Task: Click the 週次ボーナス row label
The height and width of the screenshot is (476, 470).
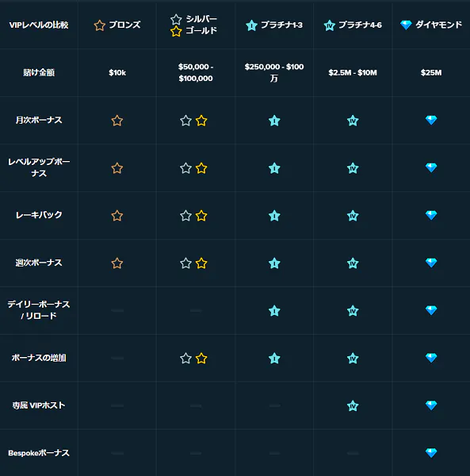Action: [x=39, y=263]
